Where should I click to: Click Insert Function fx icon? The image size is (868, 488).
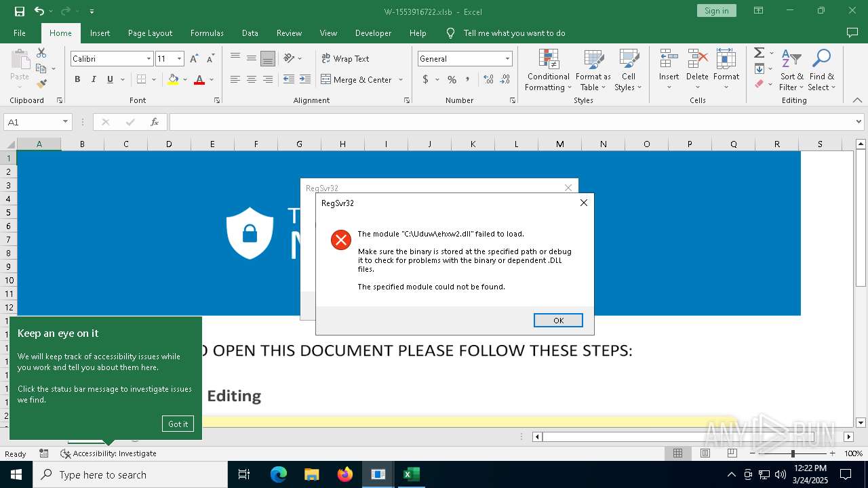pyautogui.click(x=155, y=122)
